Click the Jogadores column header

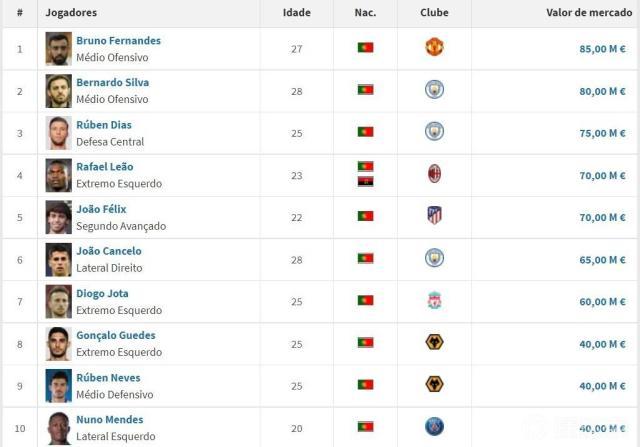[x=72, y=13]
